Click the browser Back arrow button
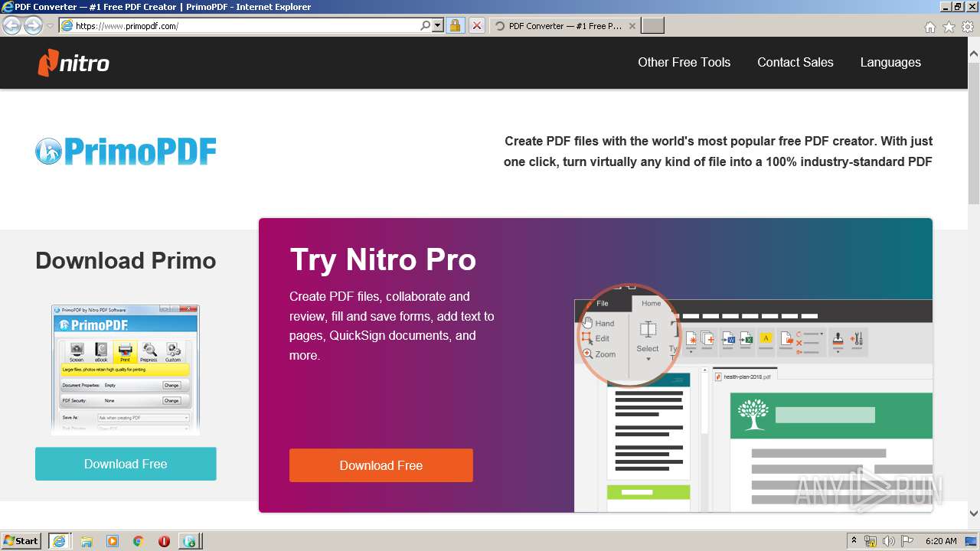This screenshot has width=980, height=551. pos(11,25)
